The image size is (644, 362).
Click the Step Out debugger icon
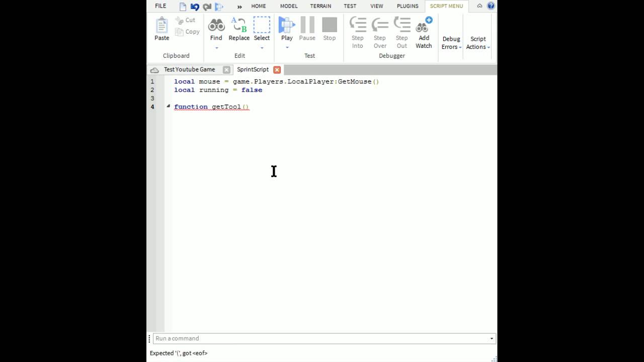coord(402,25)
